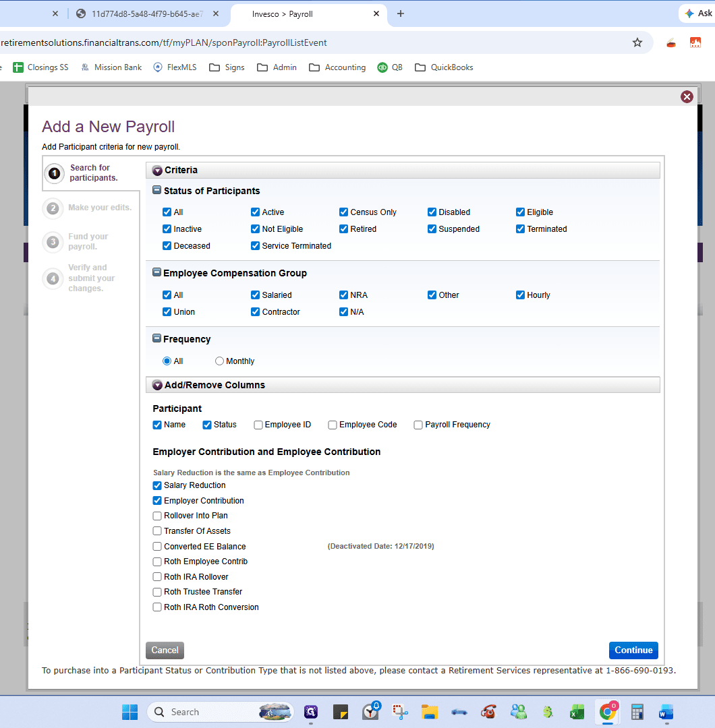
Task: Open a new browser tab
Action: (x=401, y=14)
